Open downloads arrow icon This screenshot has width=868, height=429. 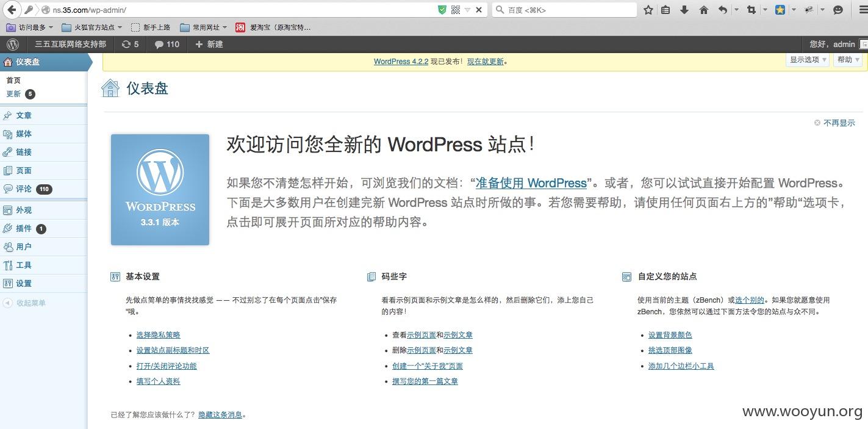(x=684, y=10)
